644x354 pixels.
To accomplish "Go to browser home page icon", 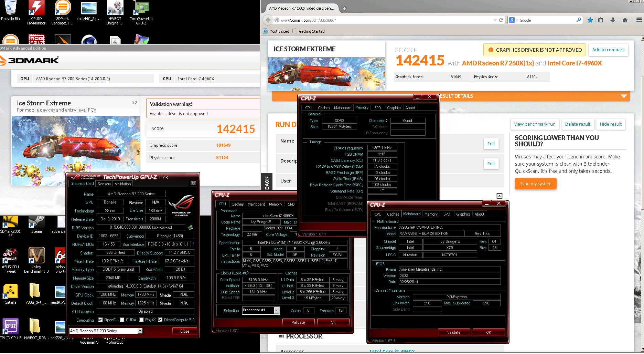I will tap(625, 20).
